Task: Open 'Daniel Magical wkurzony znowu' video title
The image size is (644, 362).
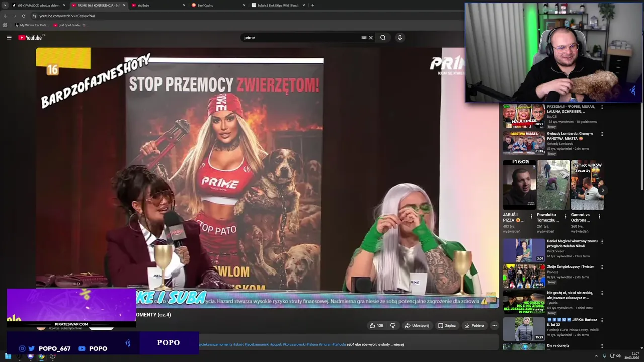Action: [x=572, y=243]
